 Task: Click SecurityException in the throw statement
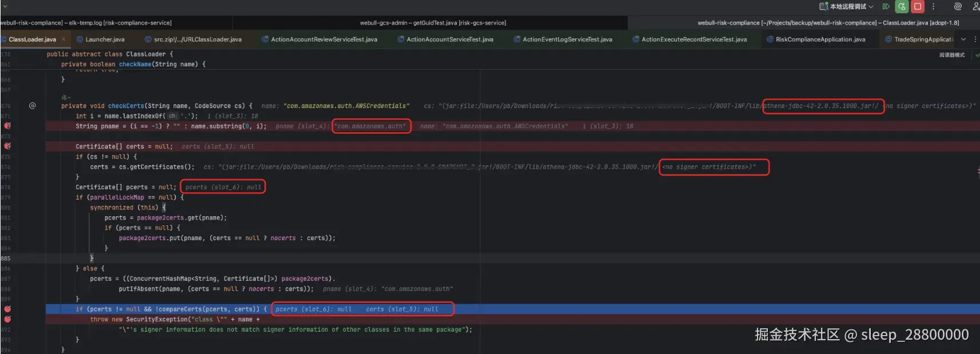pyautogui.click(x=157, y=319)
